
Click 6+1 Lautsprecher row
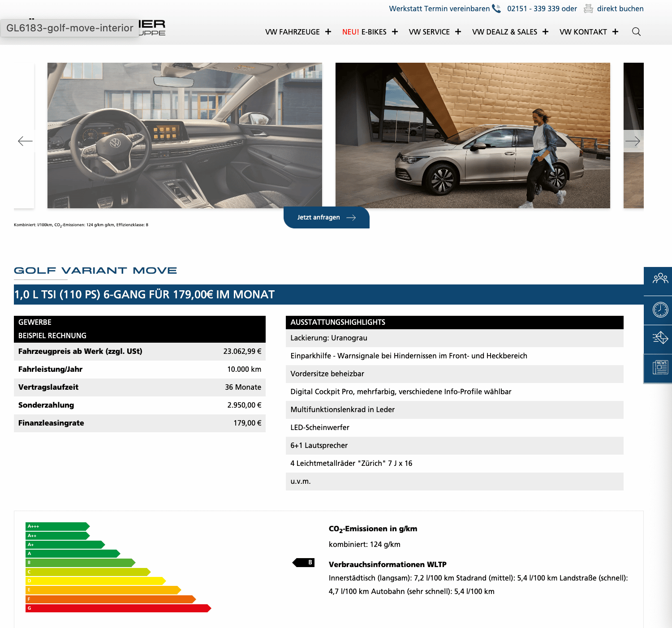455,446
